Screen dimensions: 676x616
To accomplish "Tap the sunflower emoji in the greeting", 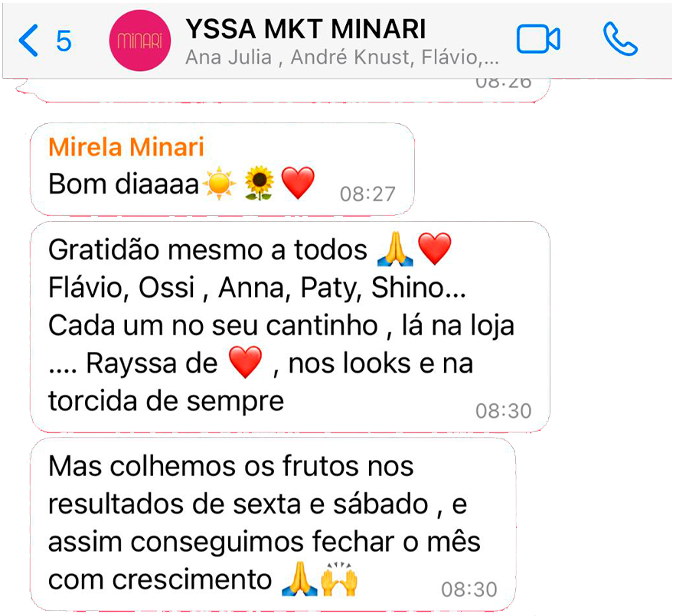I will pyautogui.click(x=259, y=183).
